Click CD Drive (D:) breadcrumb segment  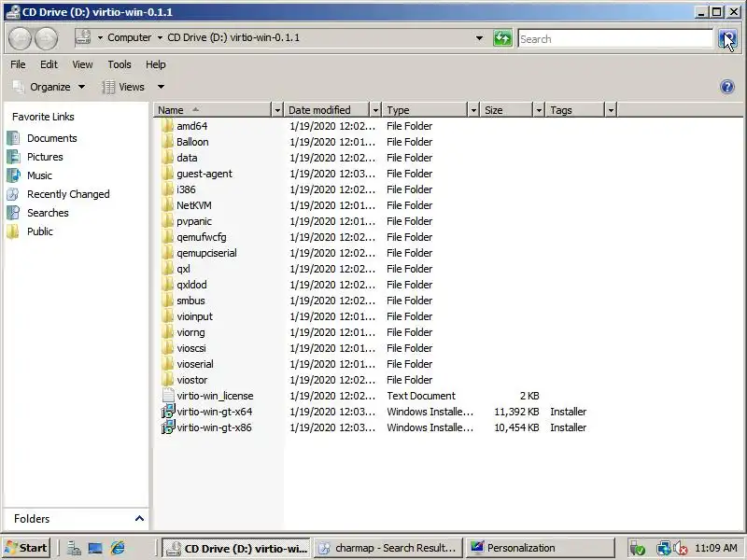point(233,37)
